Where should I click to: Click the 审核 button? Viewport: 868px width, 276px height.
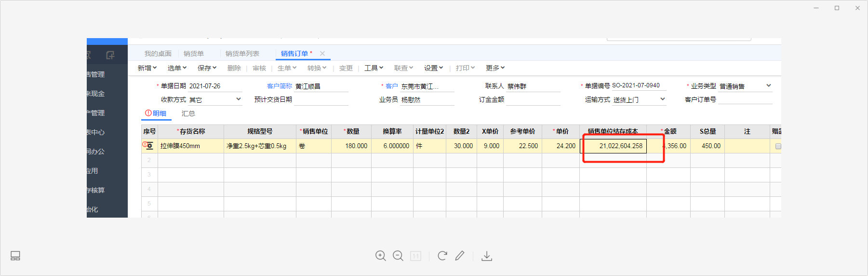click(x=259, y=68)
